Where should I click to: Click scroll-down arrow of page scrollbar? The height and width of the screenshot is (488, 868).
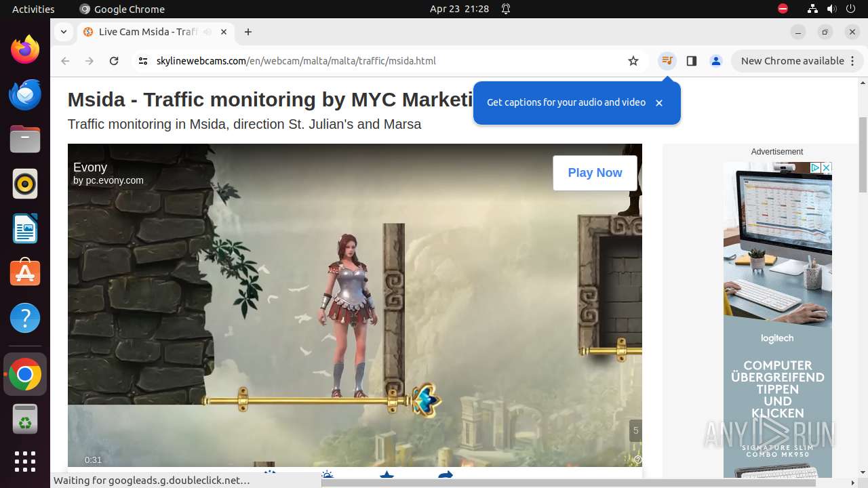point(863,472)
